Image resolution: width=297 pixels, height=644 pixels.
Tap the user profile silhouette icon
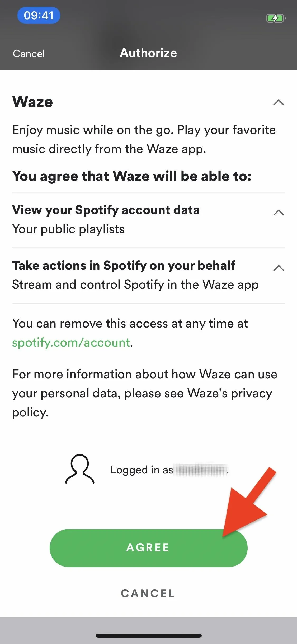pyautogui.click(x=80, y=469)
